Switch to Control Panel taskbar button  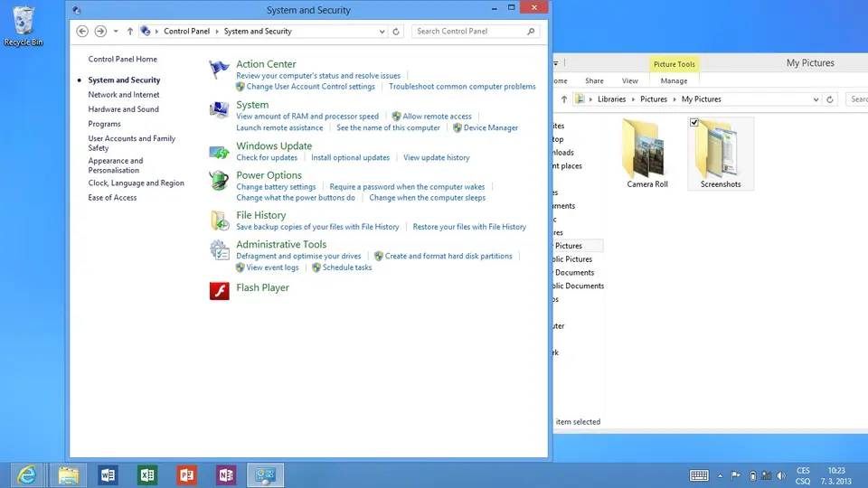265,475
